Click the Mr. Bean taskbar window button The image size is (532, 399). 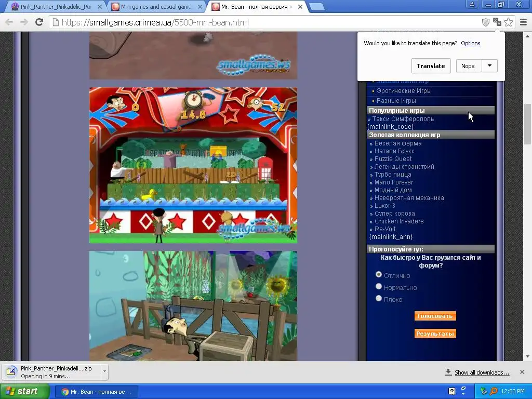point(96,392)
